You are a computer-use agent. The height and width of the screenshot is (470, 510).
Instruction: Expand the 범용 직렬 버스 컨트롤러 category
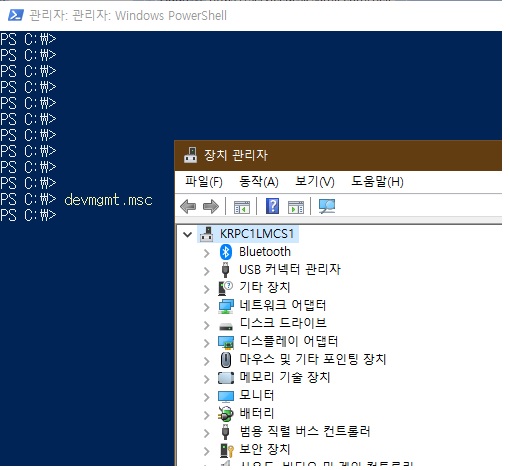point(207,433)
